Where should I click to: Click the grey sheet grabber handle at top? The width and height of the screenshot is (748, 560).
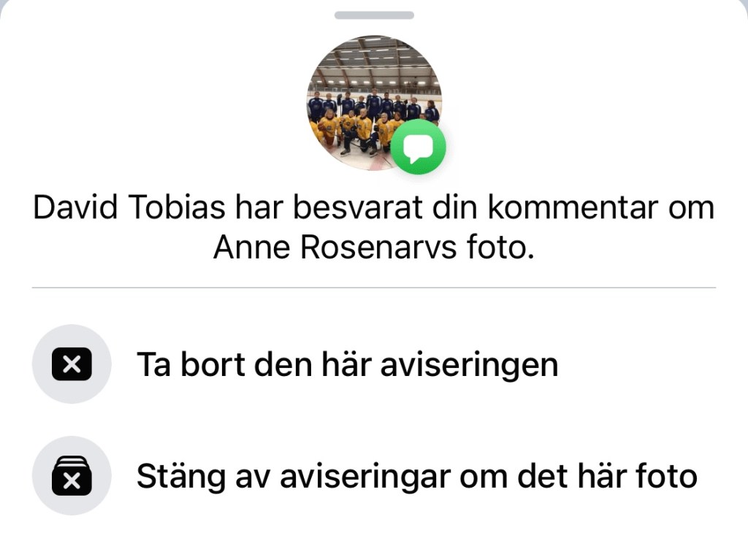click(374, 15)
